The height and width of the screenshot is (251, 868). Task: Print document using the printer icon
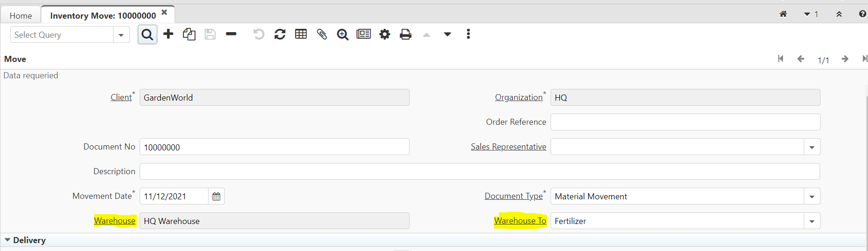pos(405,34)
